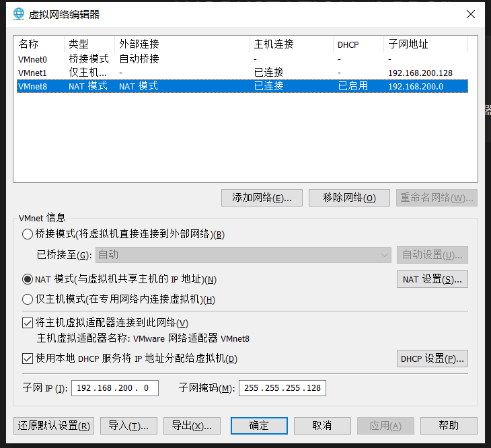Click 重命名网络(W)... button
The height and width of the screenshot is (448, 491).
click(x=437, y=198)
